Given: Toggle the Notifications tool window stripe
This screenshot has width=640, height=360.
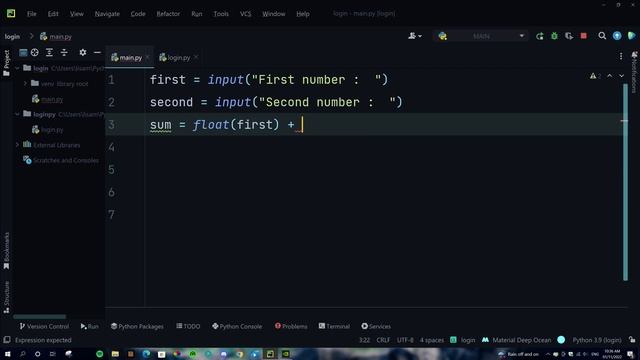Looking at the screenshot, I should coord(634,73).
